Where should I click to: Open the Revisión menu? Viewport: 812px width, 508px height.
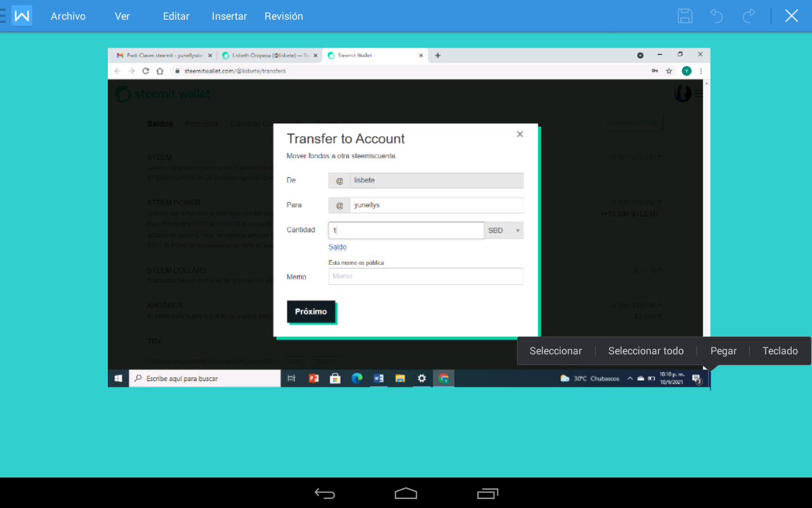[284, 17]
